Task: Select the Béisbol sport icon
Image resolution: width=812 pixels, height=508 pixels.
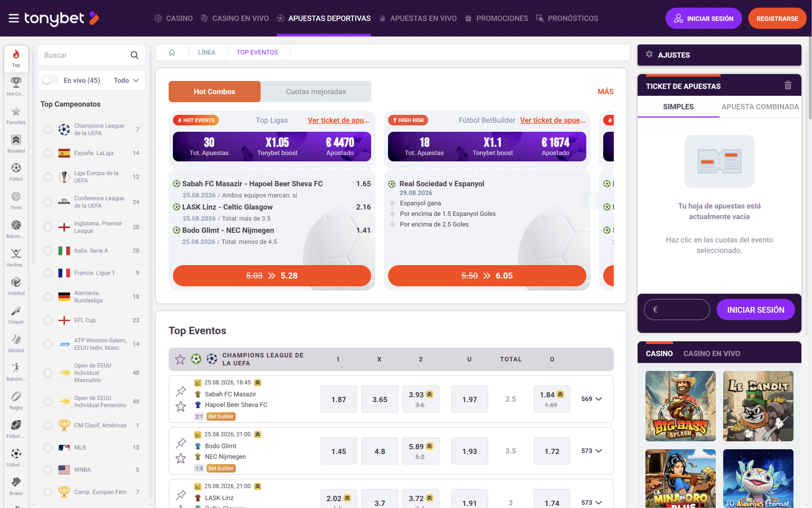Action: point(16,343)
